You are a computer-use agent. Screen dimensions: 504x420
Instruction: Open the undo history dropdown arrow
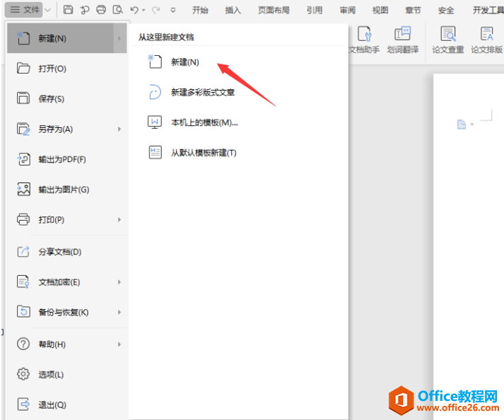pyautogui.click(x=143, y=11)
